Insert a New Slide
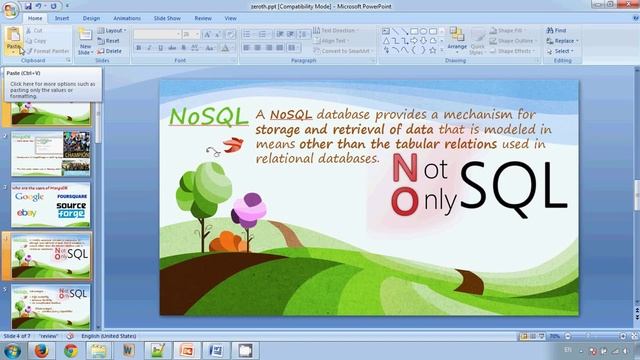The image size is (640, 360). (x=85, y=41)
